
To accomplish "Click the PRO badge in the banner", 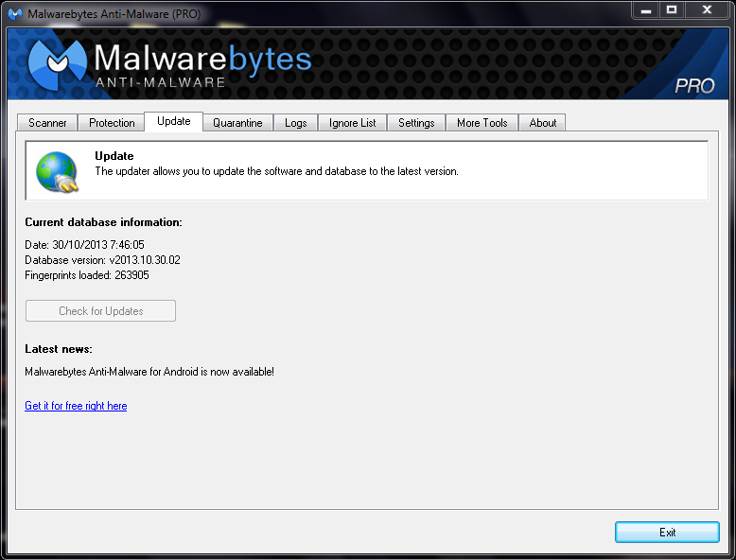I will pos(694,86).
